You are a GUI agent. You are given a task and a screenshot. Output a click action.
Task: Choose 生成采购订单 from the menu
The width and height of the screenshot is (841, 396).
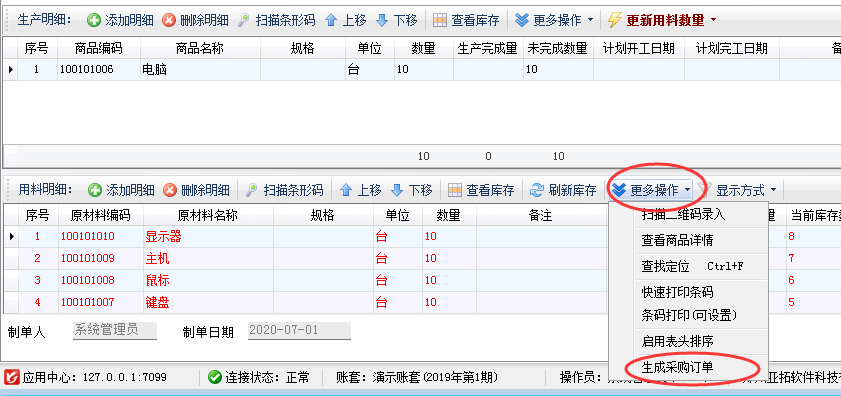(677, 367)
